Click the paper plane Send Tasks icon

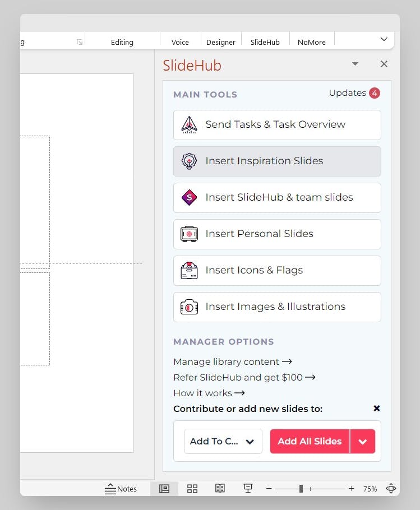[x=189, y=125]
